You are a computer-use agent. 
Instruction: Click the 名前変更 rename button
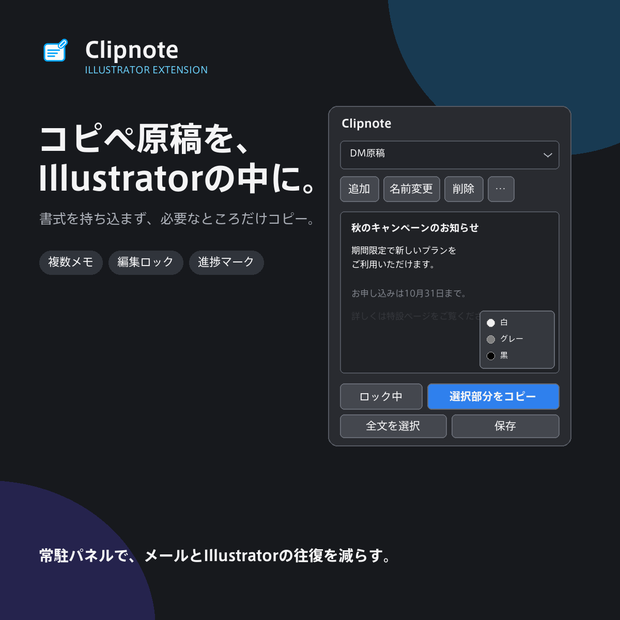click(411, 189)
